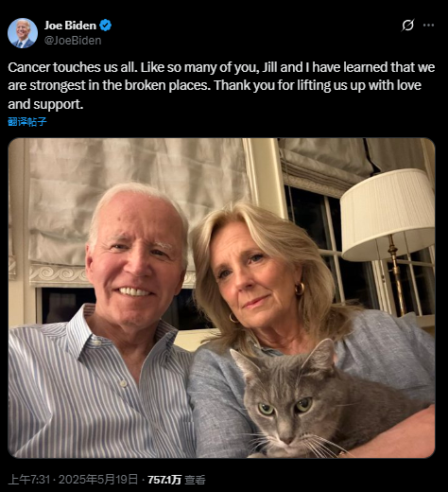
Task: Click the 2025年5月19日 post date
Action: click(x=98, y=480)
